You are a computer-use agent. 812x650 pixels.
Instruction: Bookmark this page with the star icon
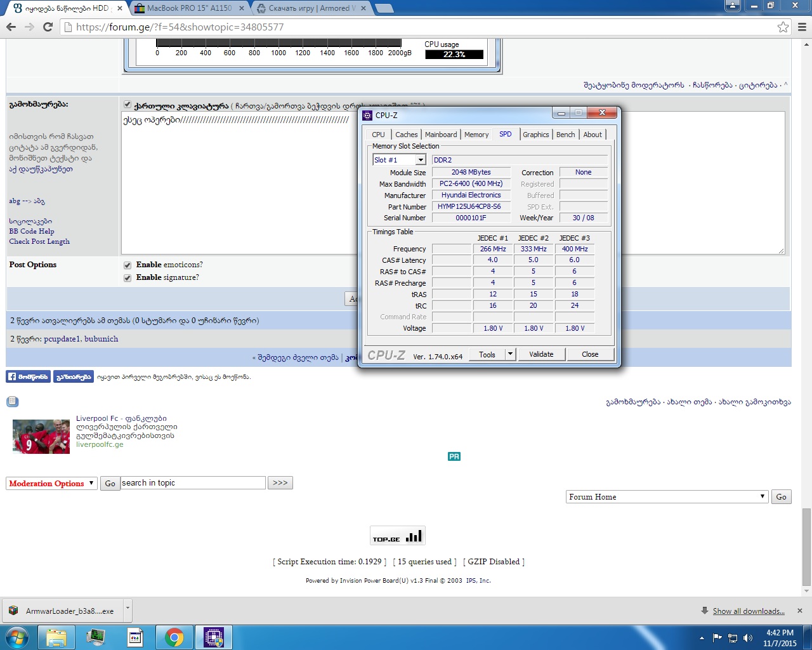click(783, 27)
